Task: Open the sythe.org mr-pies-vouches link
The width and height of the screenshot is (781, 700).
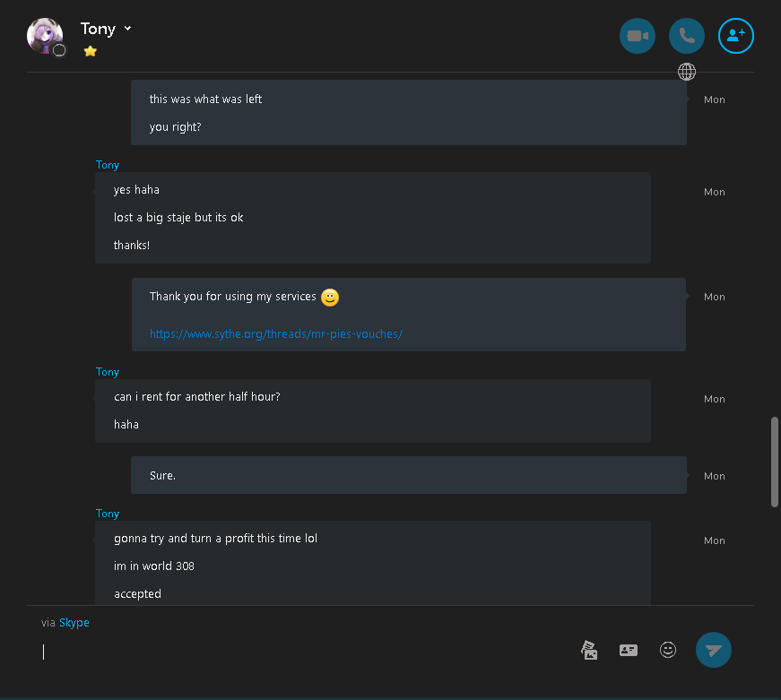Action: click(276, 334)
